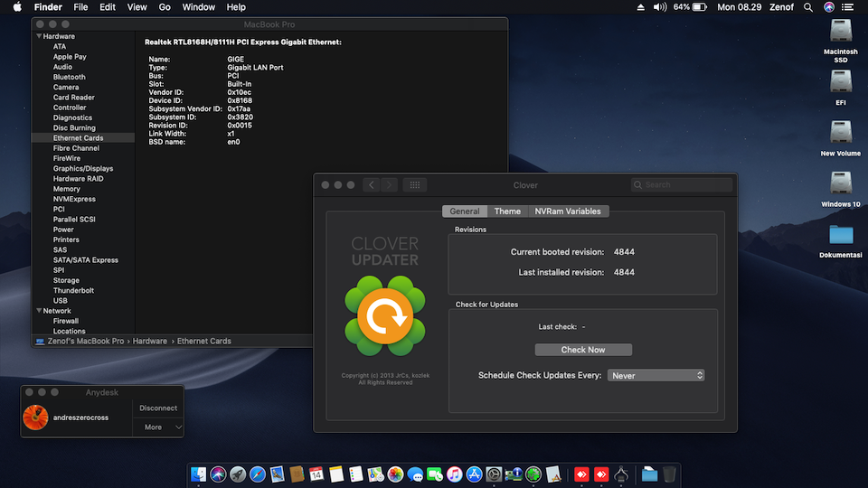This screenshot has width=868, height=488.
Task: Select Graphics/Displays in the hardware list
Action: [x=83, y=168]
